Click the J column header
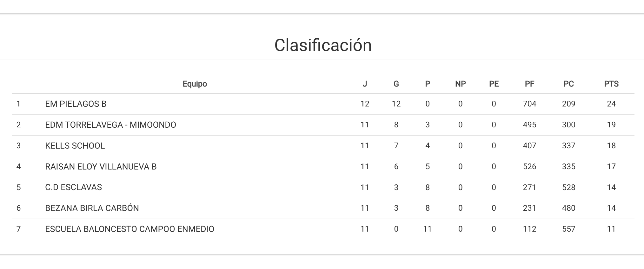Viewport: 644px width, 269px height. [365, 84]
